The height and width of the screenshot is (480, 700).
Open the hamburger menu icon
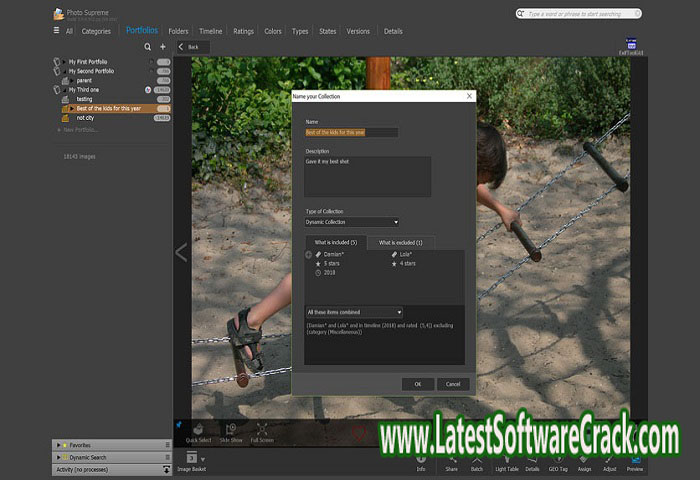(x=56, y=31)
